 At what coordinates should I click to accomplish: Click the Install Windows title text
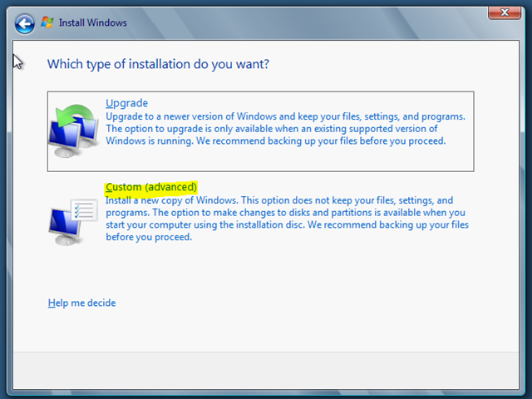click(x=93, y=22)
